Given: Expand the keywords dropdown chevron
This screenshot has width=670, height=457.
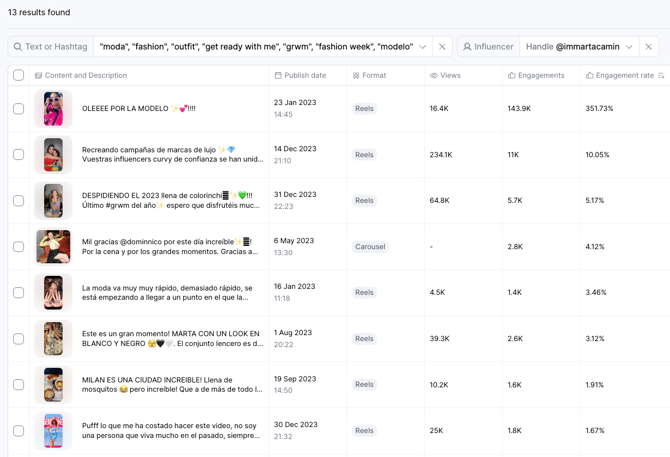Looking at the screenshot, I should [423, 47].
